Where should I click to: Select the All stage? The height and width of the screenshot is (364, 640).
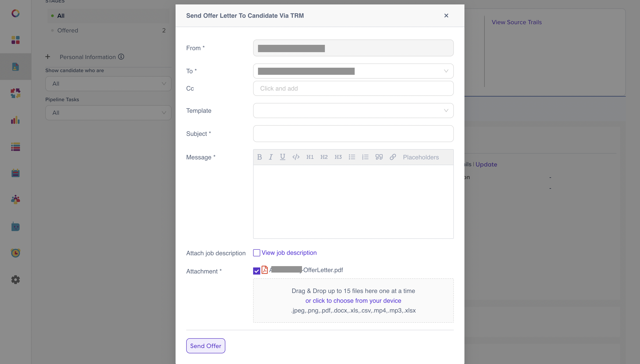point(108,16)
